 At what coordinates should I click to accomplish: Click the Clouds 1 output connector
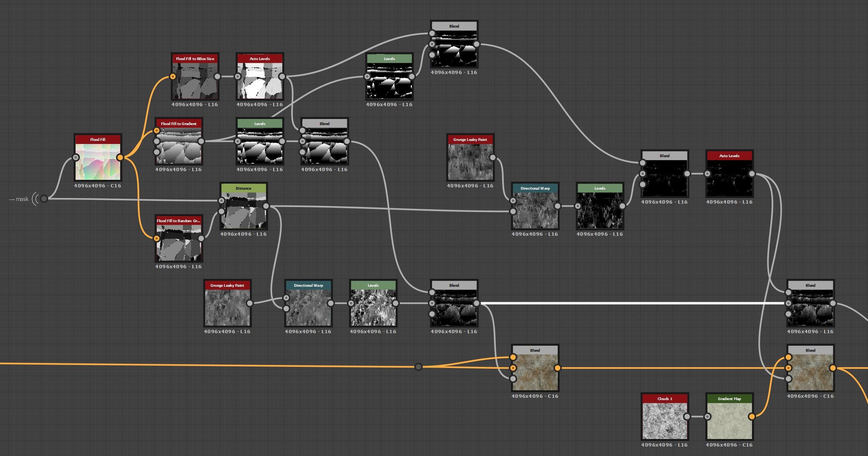(687, 417)
